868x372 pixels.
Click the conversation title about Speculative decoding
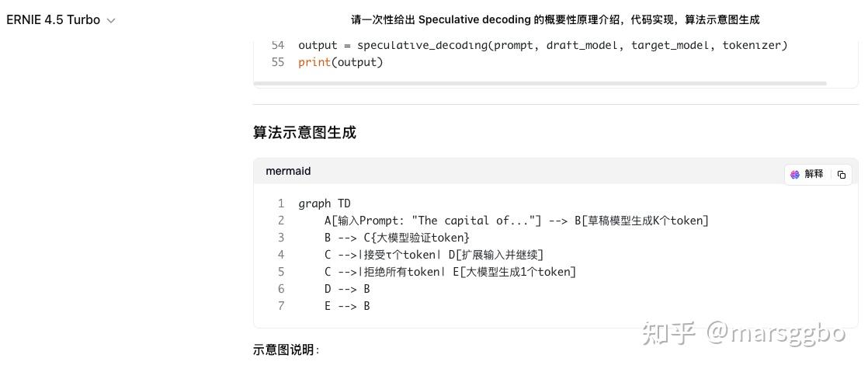pyautogui.click(x=555, y=20)
